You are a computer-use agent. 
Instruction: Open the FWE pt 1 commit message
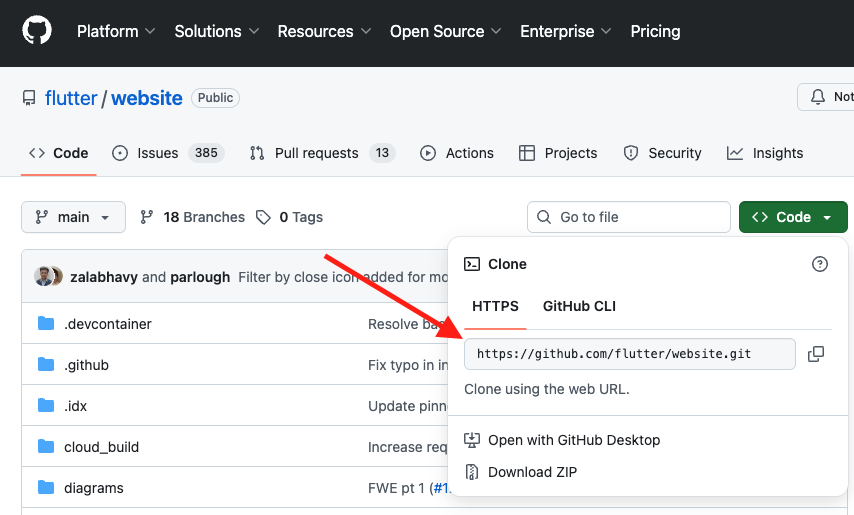pos(408,488)
